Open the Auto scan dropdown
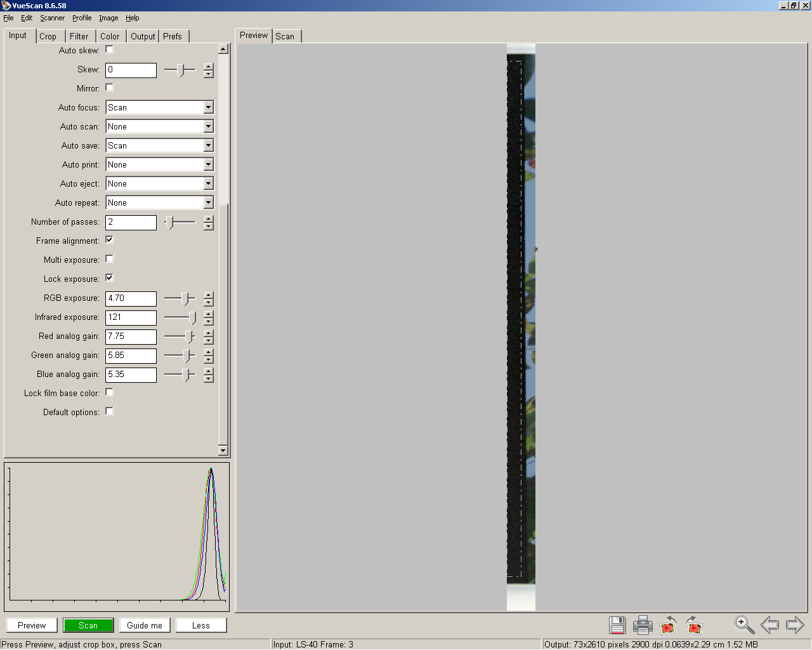 click(208, 127)
